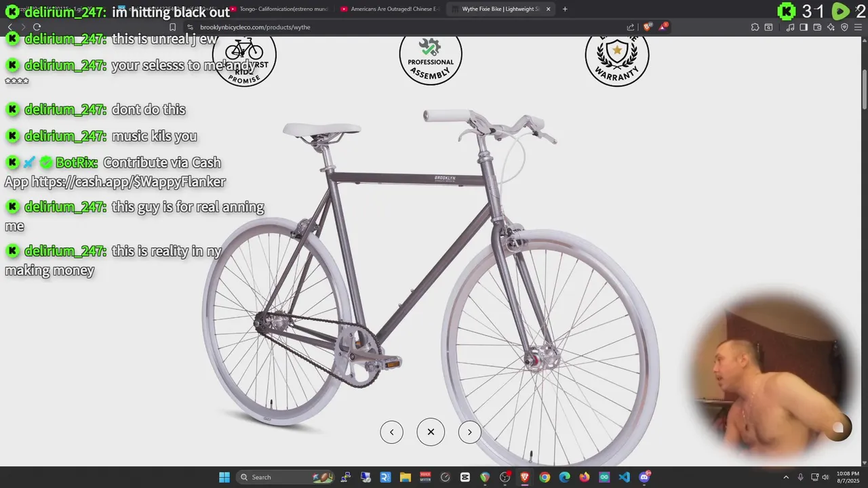
Task: Open the Brave Shields lion icon
Action: pyautogui.click(x=648, y=27)
